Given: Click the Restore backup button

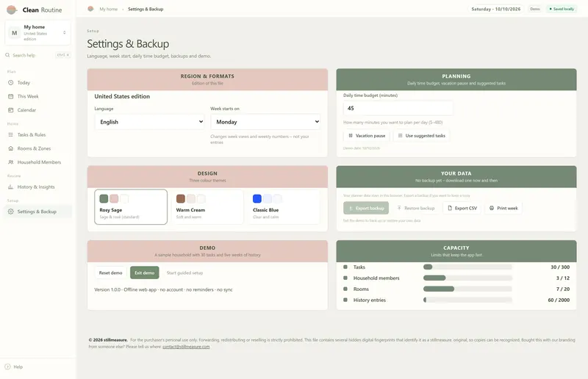Looking at the screenshot, I should click(416, 208).
